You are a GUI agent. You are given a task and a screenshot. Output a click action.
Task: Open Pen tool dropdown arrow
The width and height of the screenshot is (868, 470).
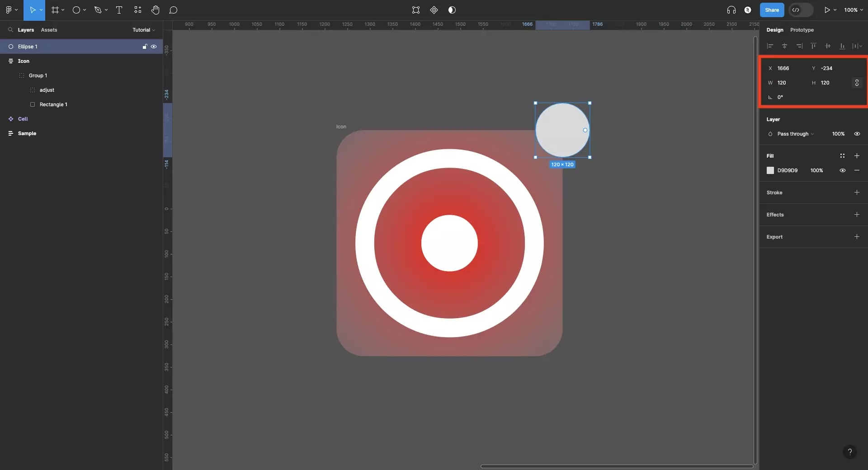click(x=106, y=10)
